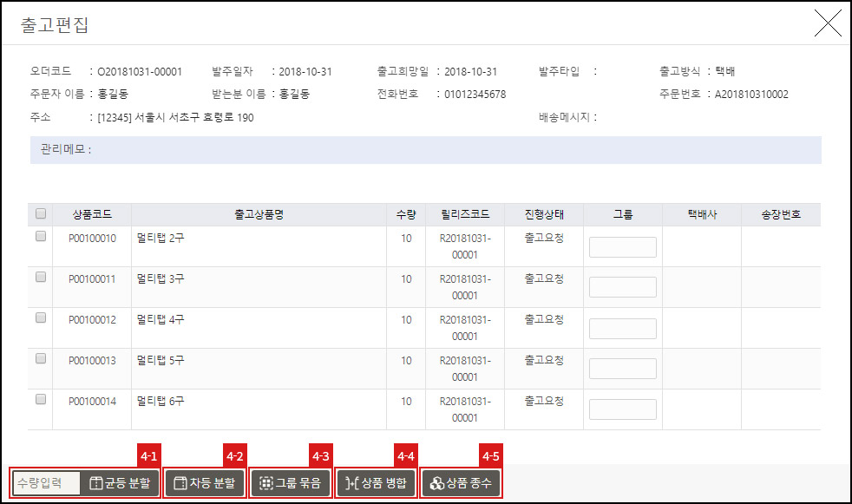
Task: Click the 균등 분할 button
Action: pyautogui.click(x=120, y=483)
